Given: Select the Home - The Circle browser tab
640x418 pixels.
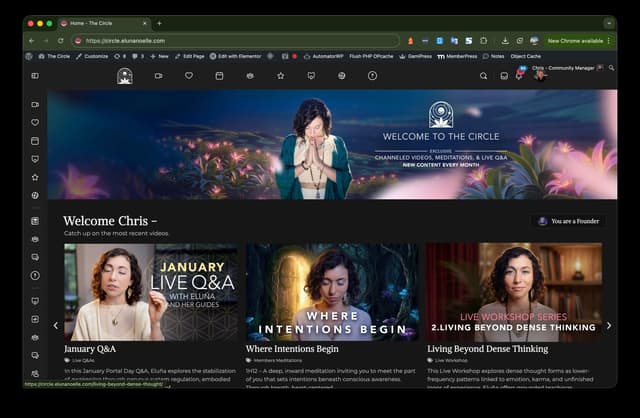Looking at the screenshot, I should tap(104, 23).
